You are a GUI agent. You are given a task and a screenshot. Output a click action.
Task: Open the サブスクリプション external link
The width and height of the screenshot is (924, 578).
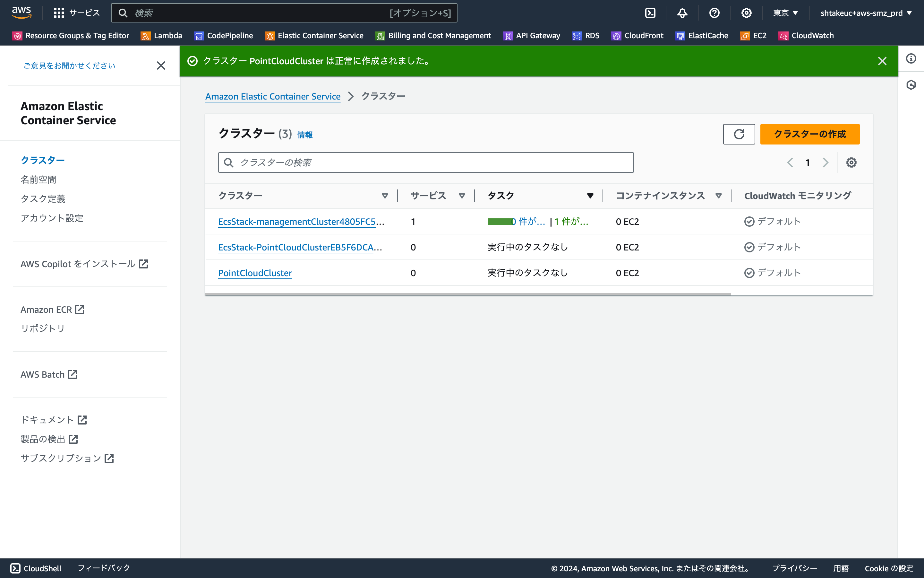(x=67, y=458)
